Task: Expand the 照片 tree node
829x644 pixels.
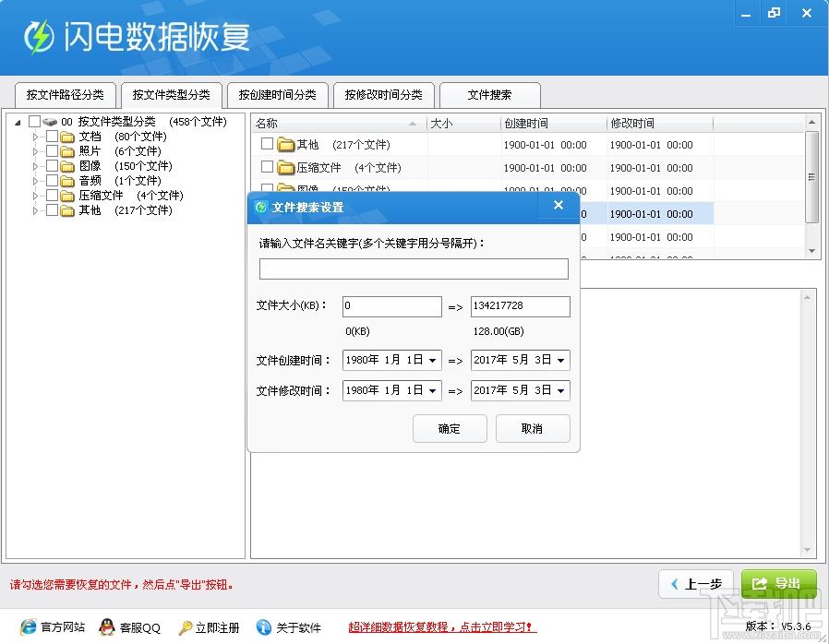Action: 35,151
